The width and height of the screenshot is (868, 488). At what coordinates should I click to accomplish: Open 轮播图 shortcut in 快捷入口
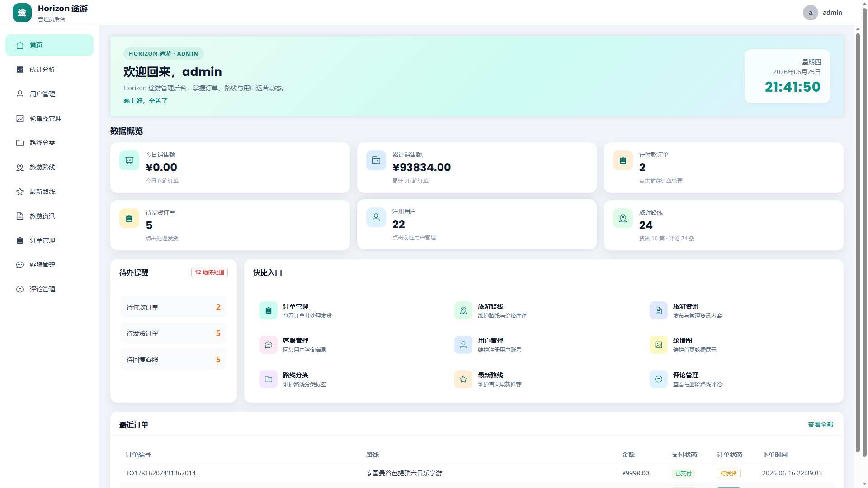pyautogui.click(x=684, y=345)
